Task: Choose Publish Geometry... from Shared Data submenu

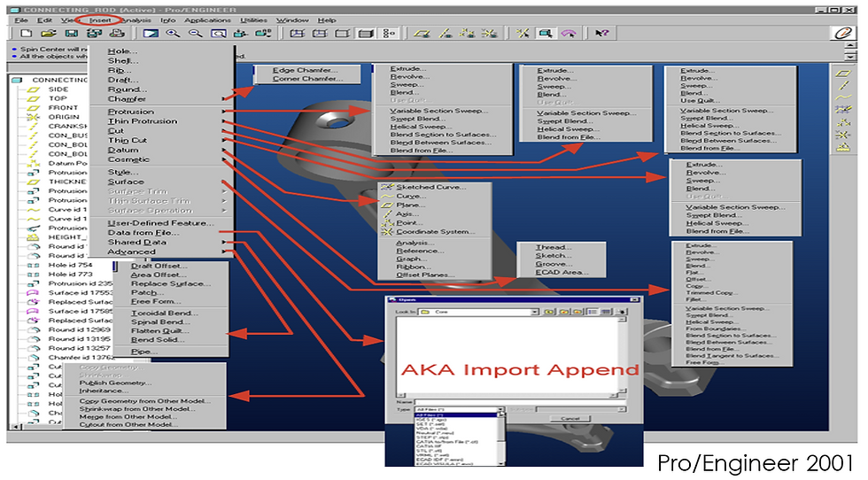Action: point(115,383)
